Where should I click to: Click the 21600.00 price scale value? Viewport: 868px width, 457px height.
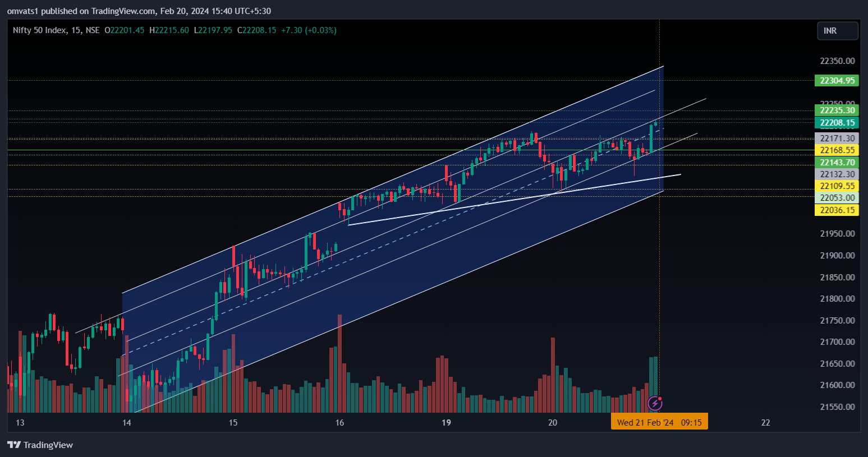click(837, 385)
